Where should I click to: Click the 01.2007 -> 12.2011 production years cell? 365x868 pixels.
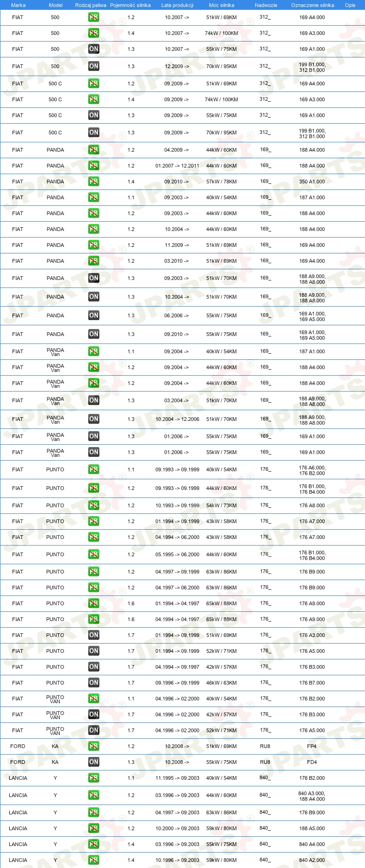point(177,166)
